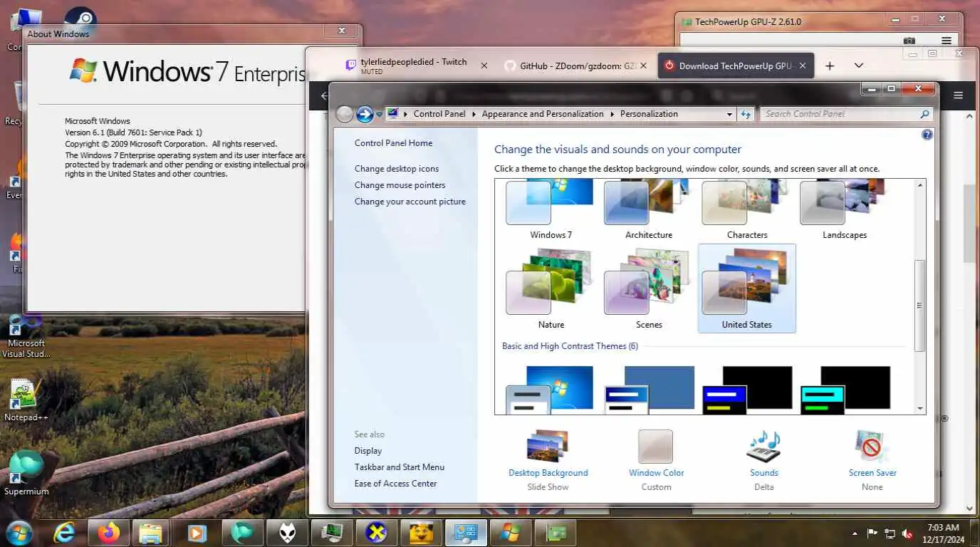
Task: Launch Internet Explorer from taskbar
Action: point(65,532)
